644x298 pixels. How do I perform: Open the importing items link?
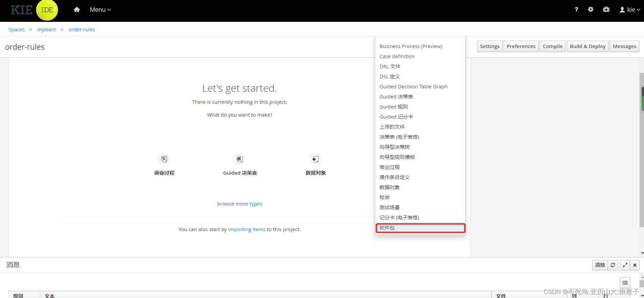point(247,229)
